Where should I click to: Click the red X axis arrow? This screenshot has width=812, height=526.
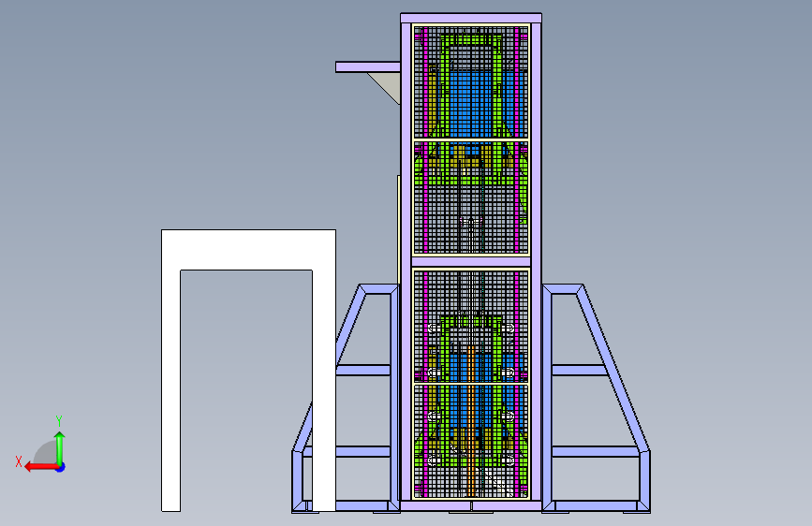tap(40, 467)
